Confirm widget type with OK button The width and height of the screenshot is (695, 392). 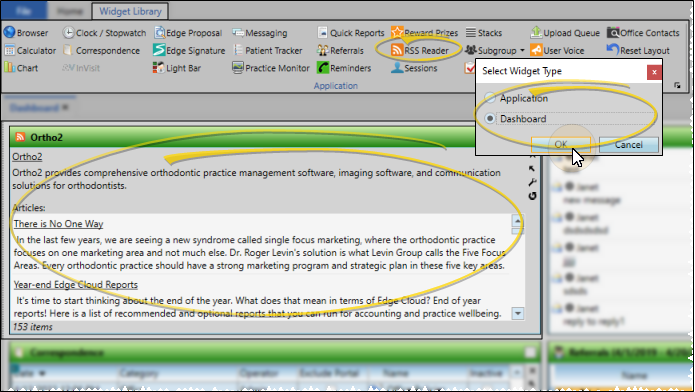pyautogui.click(x=561, y=145)
